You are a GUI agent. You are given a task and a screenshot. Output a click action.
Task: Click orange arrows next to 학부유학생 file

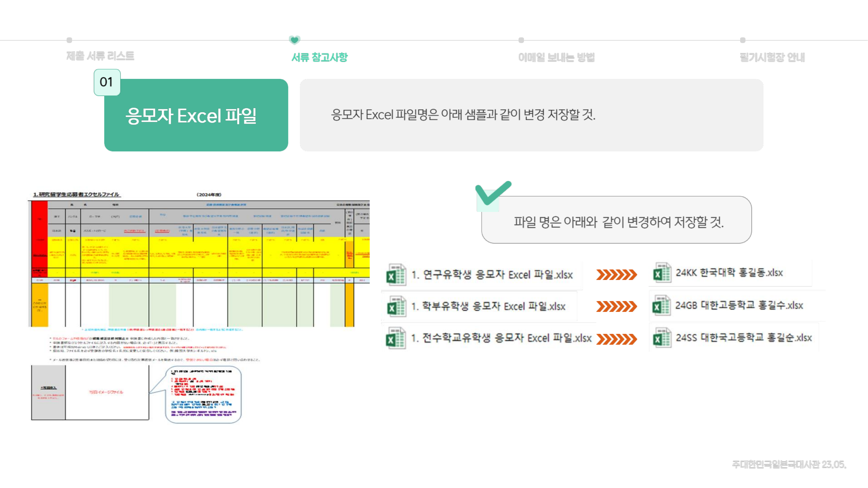(x=616, y=306)
